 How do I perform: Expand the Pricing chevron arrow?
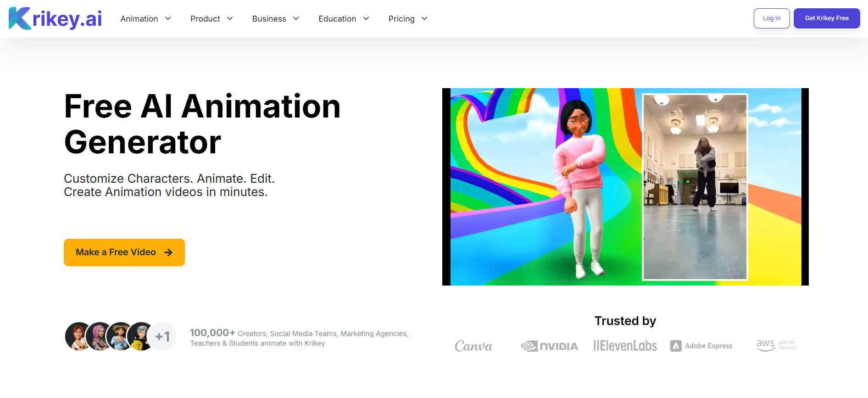pos(424,18)
